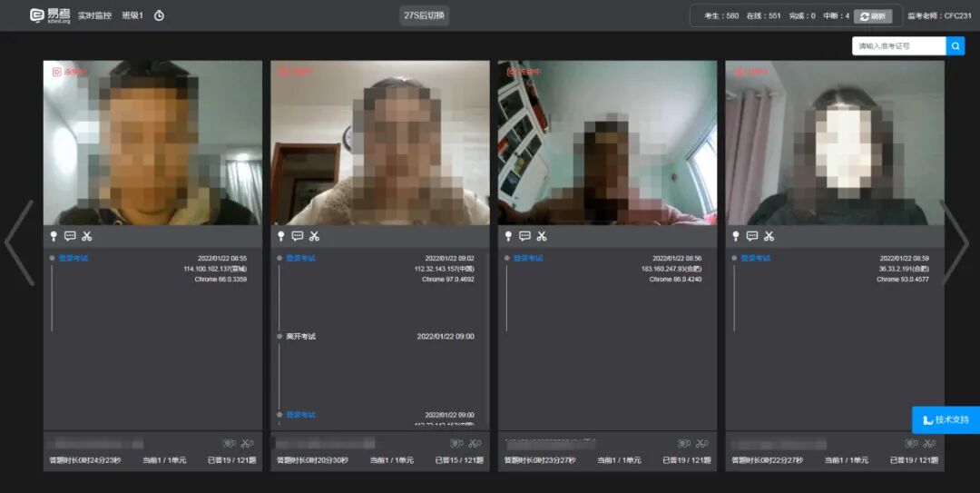Viewport: 980px width, 493px height.
Task: Open the 技术支持 support button
Action: click(x=946, y=419)
